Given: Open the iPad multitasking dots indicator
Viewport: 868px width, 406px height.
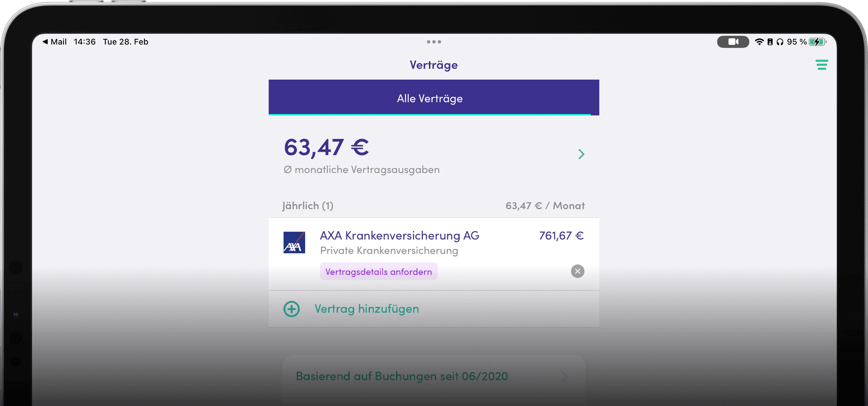Looking at the screenshot, I should coord(434,42).
